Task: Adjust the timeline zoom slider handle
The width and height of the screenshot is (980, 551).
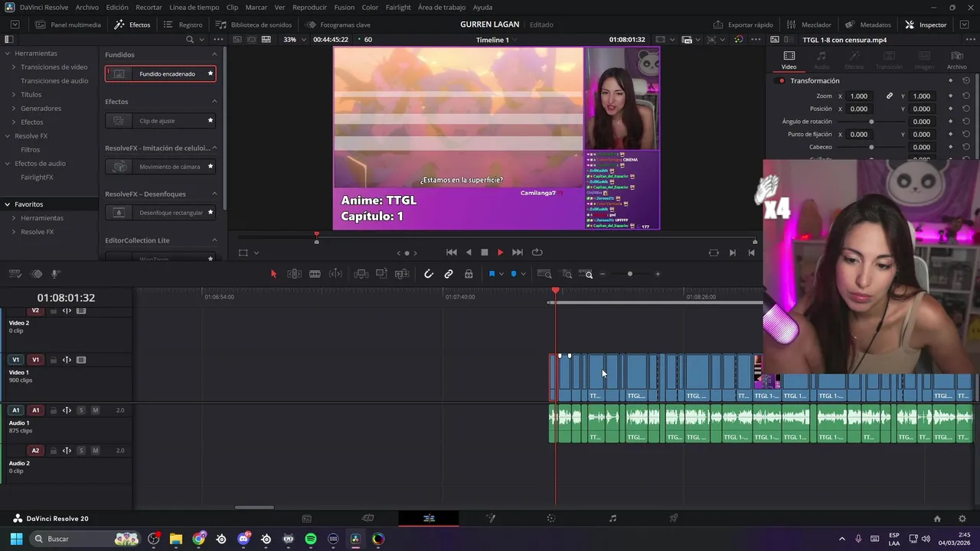Action: point(630,274)
